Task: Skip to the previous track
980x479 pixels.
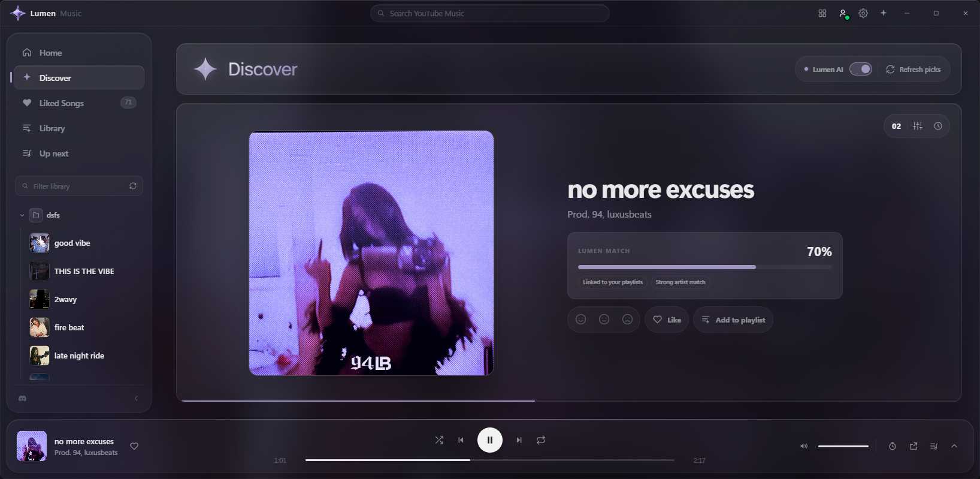Action: (x=461, y=440)
